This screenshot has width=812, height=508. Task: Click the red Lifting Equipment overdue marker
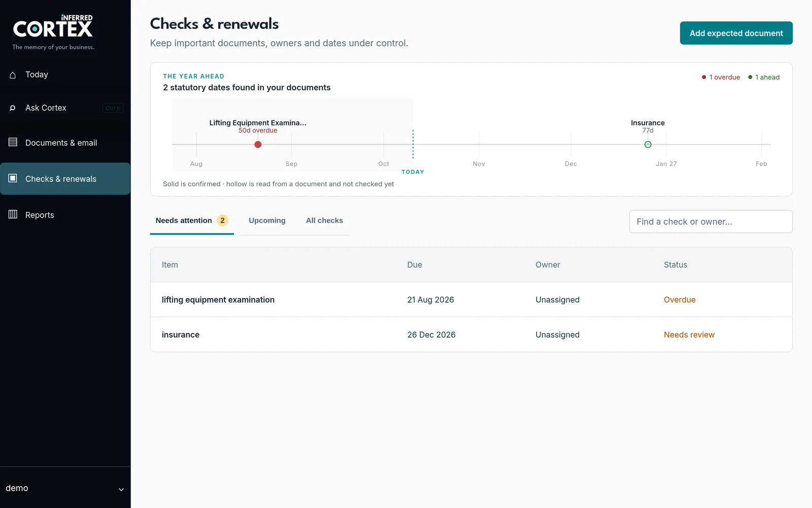(258, 145)
